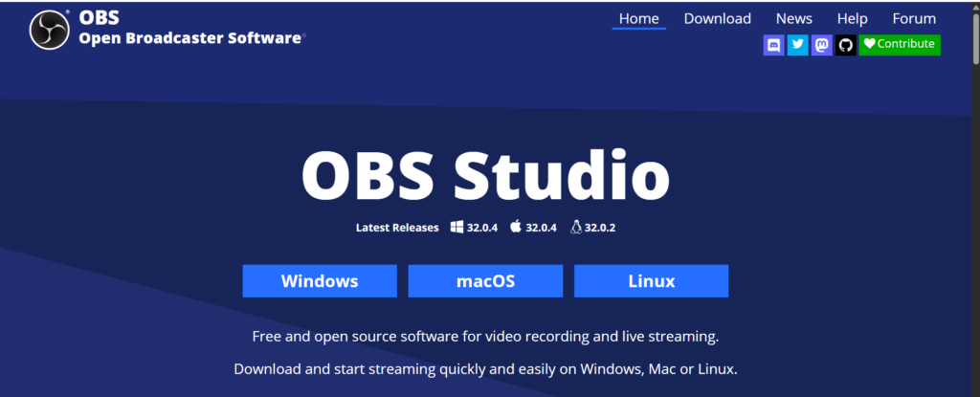980x397 pixels.
Task: Visit the Forum nav item
Action: pos(914,18)
